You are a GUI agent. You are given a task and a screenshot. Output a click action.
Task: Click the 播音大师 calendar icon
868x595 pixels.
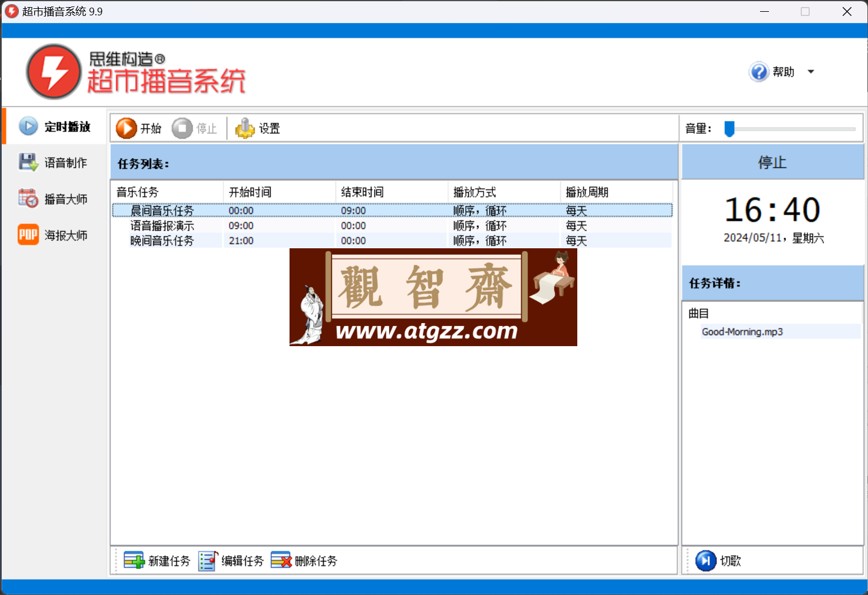click(x=28, y=199)
